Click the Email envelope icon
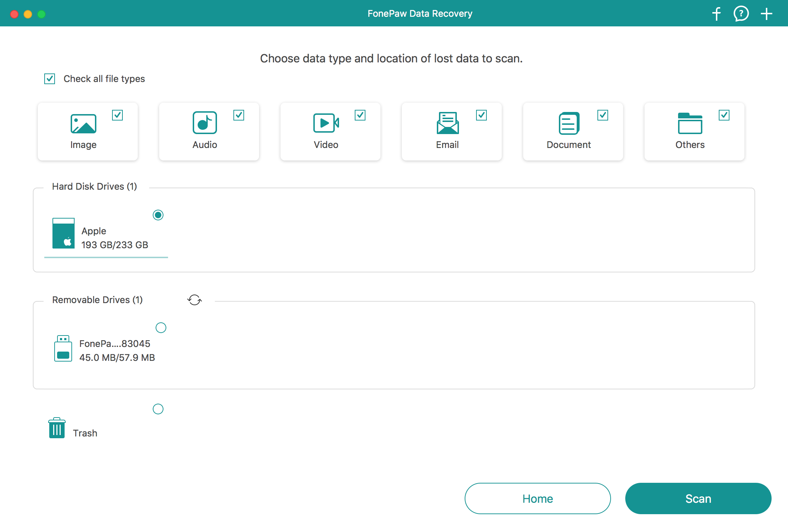 [x=448, y=123]
